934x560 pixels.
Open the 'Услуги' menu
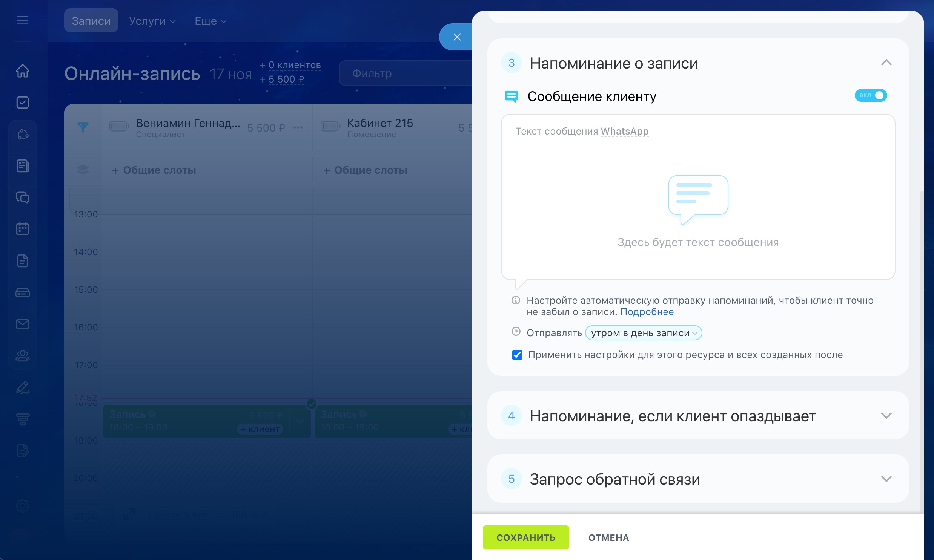(x=152, y=21)
